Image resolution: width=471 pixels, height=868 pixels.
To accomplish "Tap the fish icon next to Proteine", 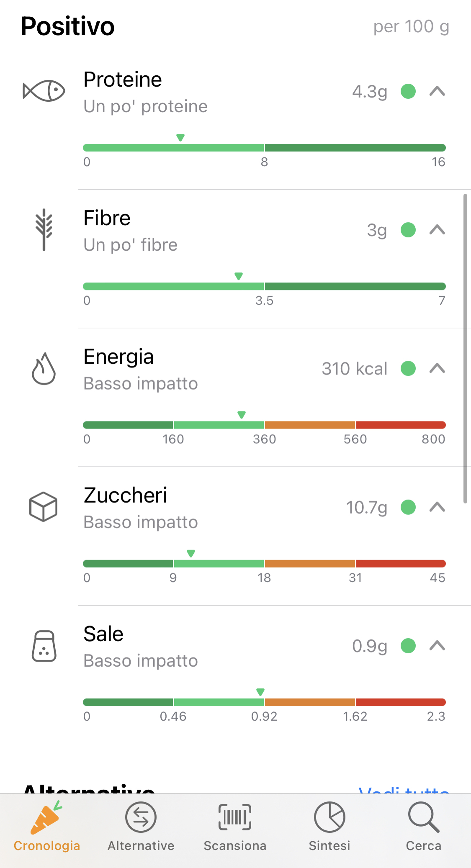I will pos(44,91).
